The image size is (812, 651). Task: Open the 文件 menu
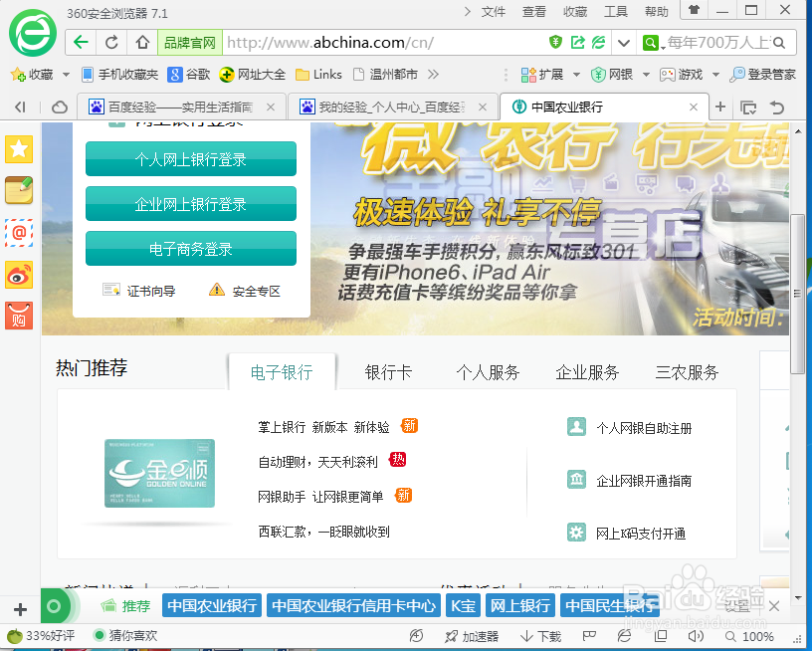tap(493, 11)
